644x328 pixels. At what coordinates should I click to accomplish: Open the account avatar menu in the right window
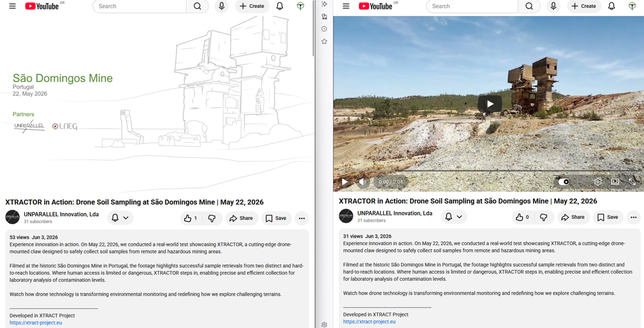pyautogui.click(x=633, y=6)
